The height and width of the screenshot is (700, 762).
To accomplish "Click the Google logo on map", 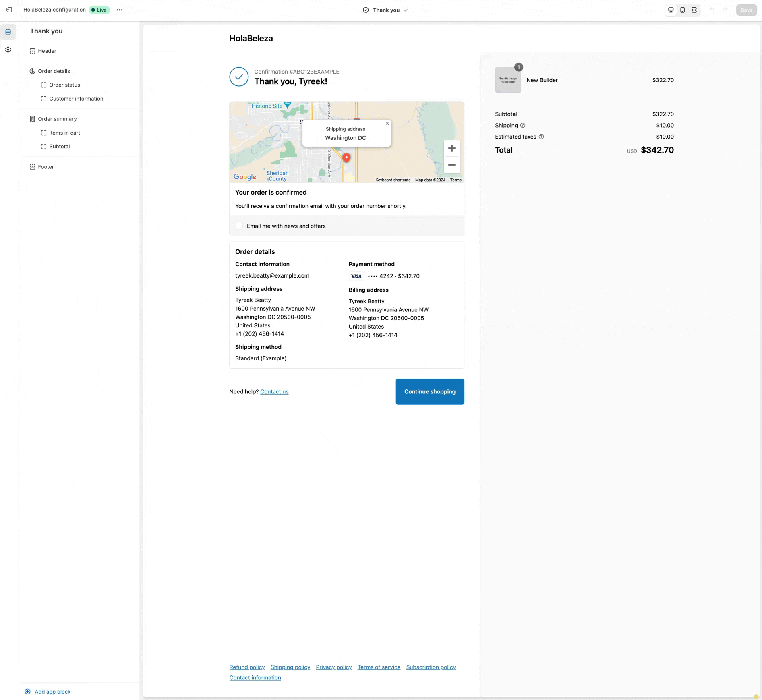I will [x=245, y=177].
